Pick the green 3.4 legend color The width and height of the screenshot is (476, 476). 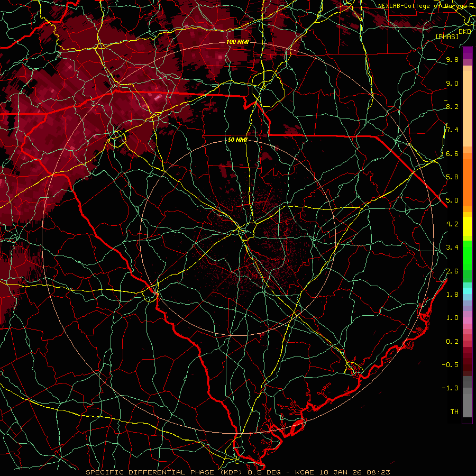point(467,248)
